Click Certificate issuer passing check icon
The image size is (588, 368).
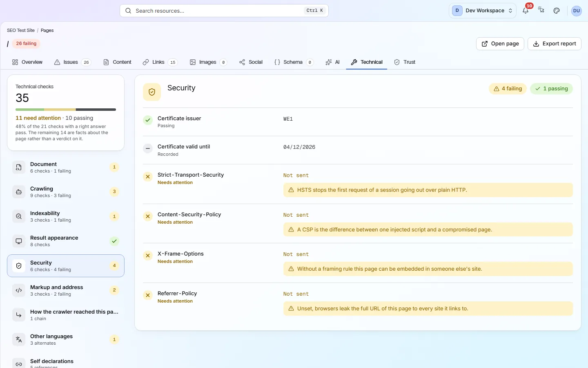coord(148,120)
